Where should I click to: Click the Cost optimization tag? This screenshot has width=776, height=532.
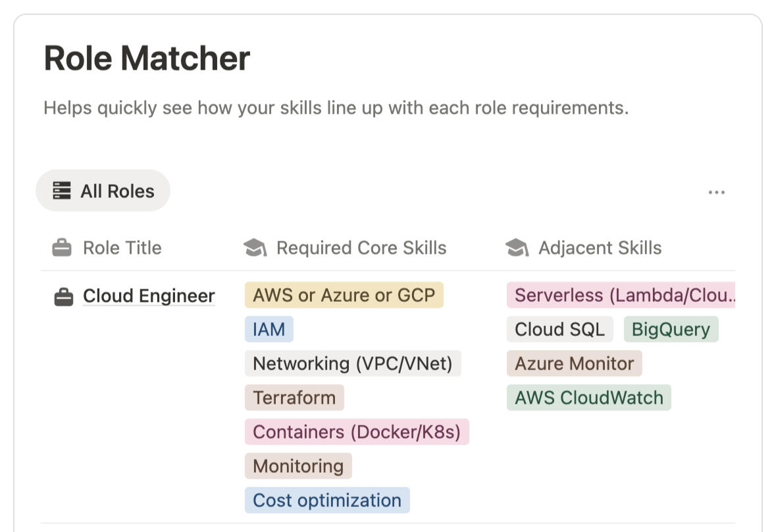tap(327, 500)
